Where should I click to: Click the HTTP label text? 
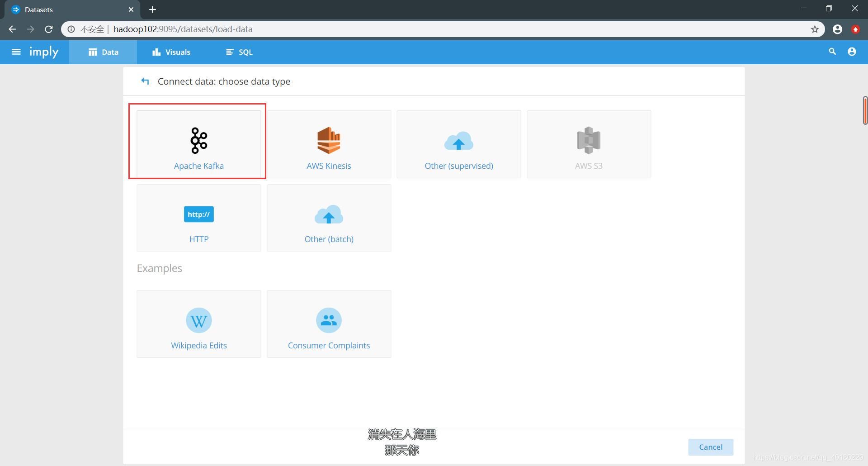point(199,239)
